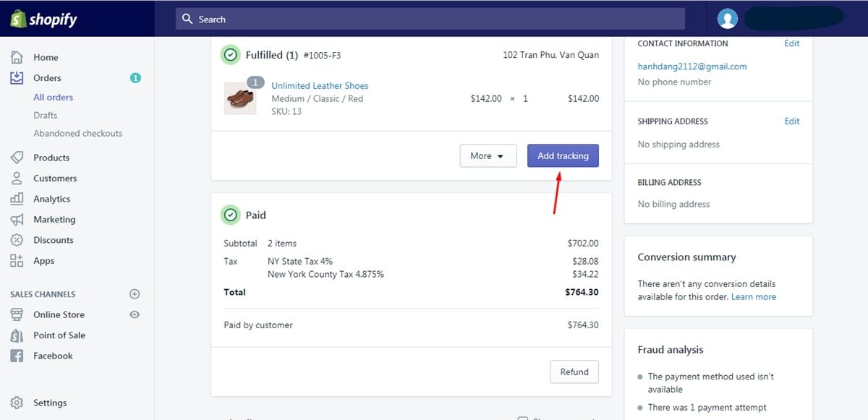Open the More dropdown on the fulfillment card
Screen dimensions: 868x420
488,155
